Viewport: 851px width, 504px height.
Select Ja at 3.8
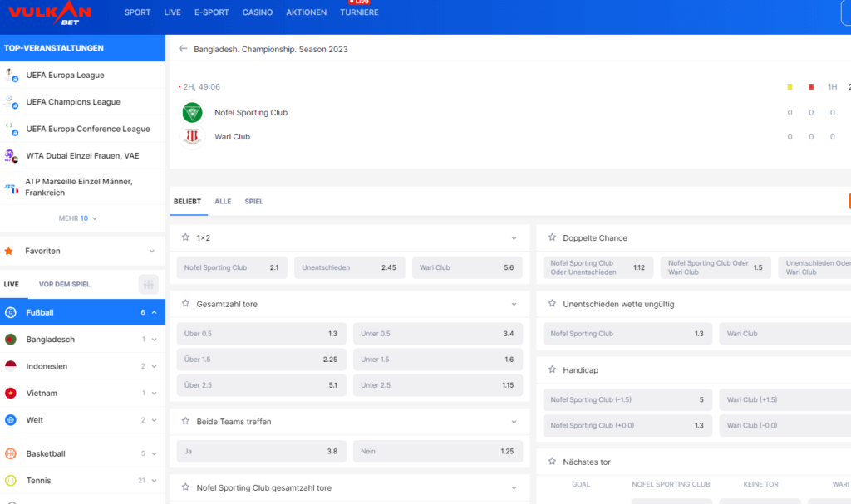click(261, 452)
